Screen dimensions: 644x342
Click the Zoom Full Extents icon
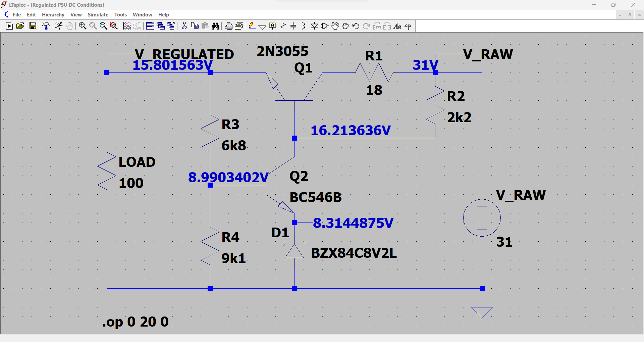pos(114,26)
